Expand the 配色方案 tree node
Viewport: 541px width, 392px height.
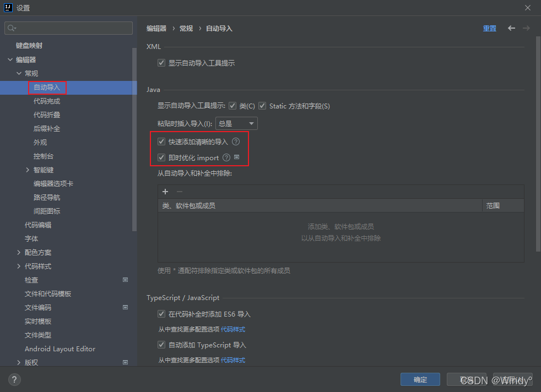(19, 252)
